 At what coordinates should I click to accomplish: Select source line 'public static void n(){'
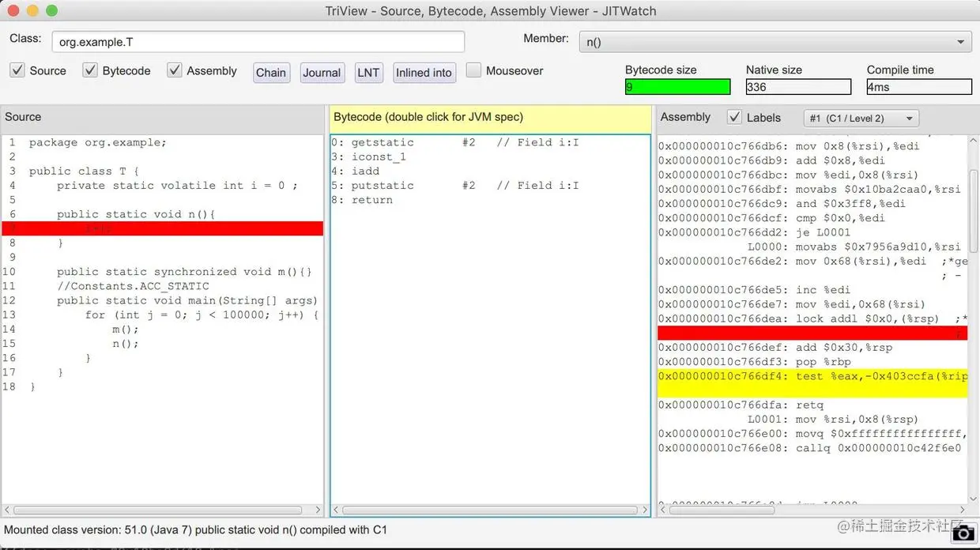pyautogui.click(x=136, y=214)
